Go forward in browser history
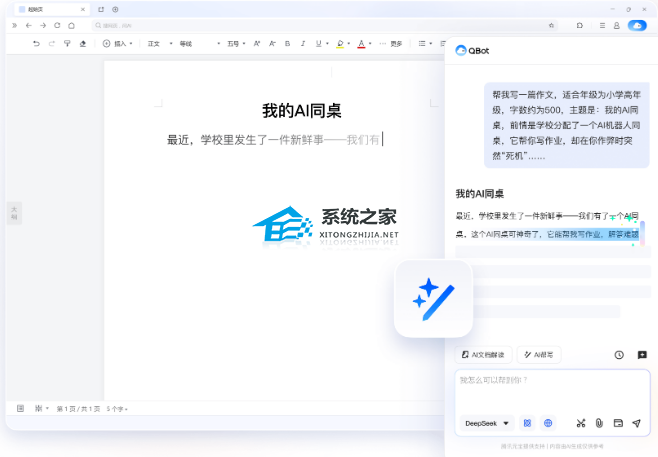The image size is (658, 457). pyautogui.click(x=43, y=26)
